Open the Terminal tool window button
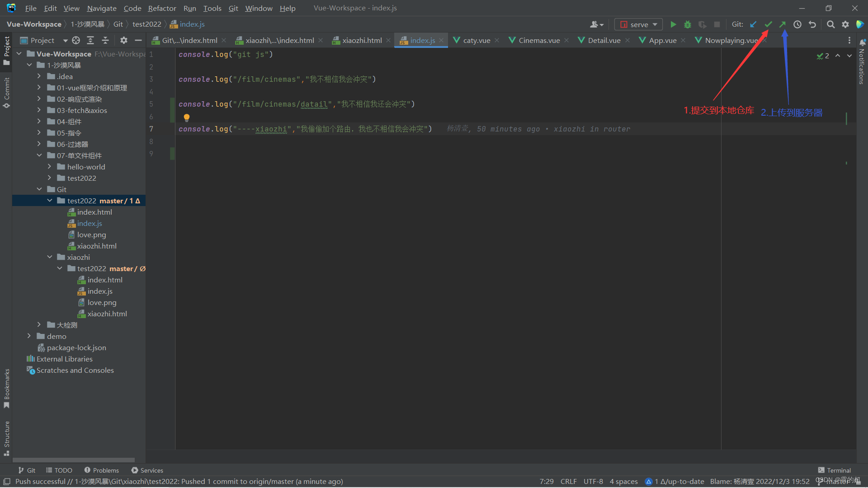Screen dimensions: 868x488 (834, 470)
